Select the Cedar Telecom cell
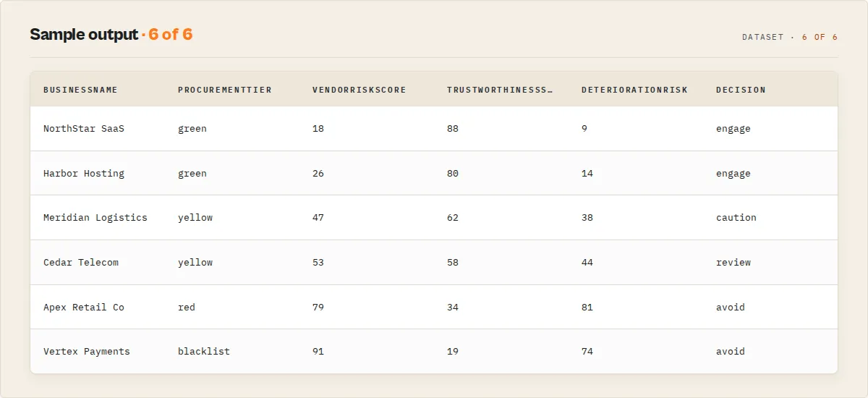 [x=81, y=263]
